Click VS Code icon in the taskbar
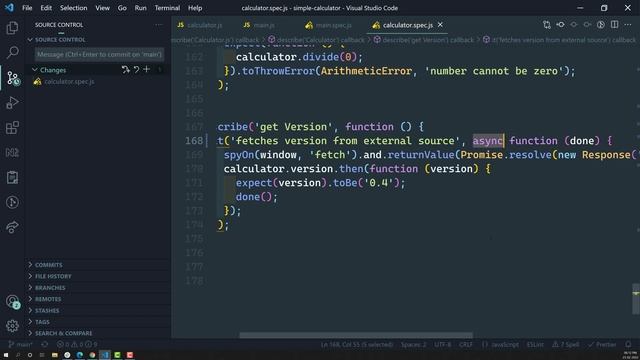Image resolution: width=640 pixels, height=360 pixels. click(x=105, y=355)
